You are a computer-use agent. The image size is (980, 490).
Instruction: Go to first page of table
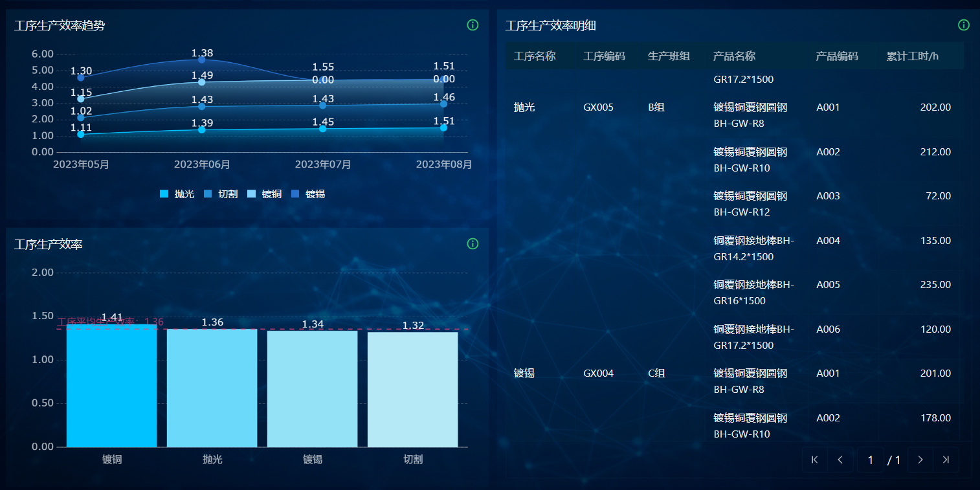[x=814, y=460]
